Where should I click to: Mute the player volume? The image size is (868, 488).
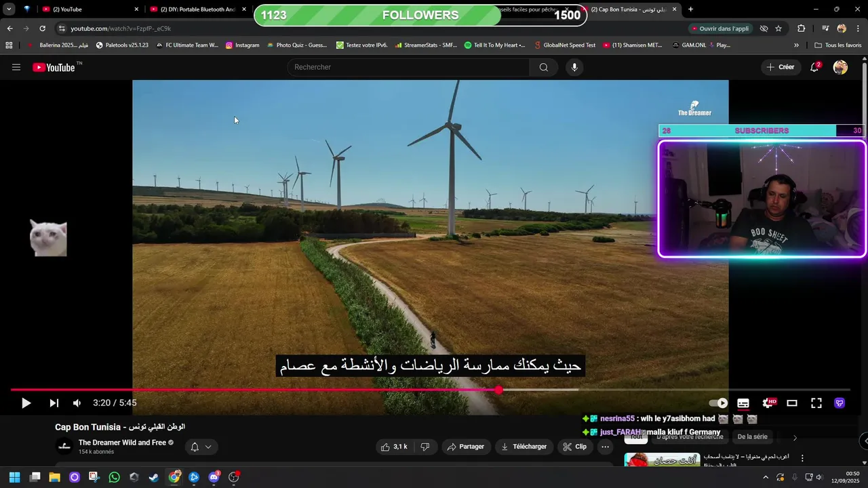[x=77, y=403]
